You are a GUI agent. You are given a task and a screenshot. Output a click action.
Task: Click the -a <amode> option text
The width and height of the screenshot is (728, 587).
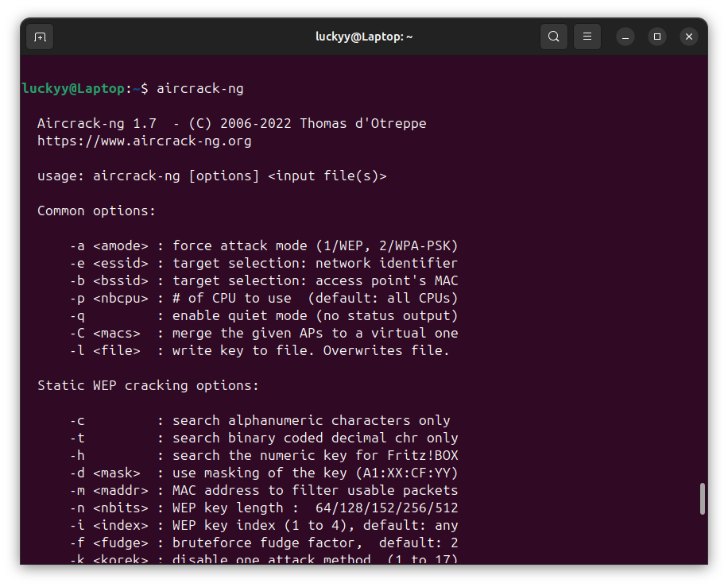click(104, 246)
